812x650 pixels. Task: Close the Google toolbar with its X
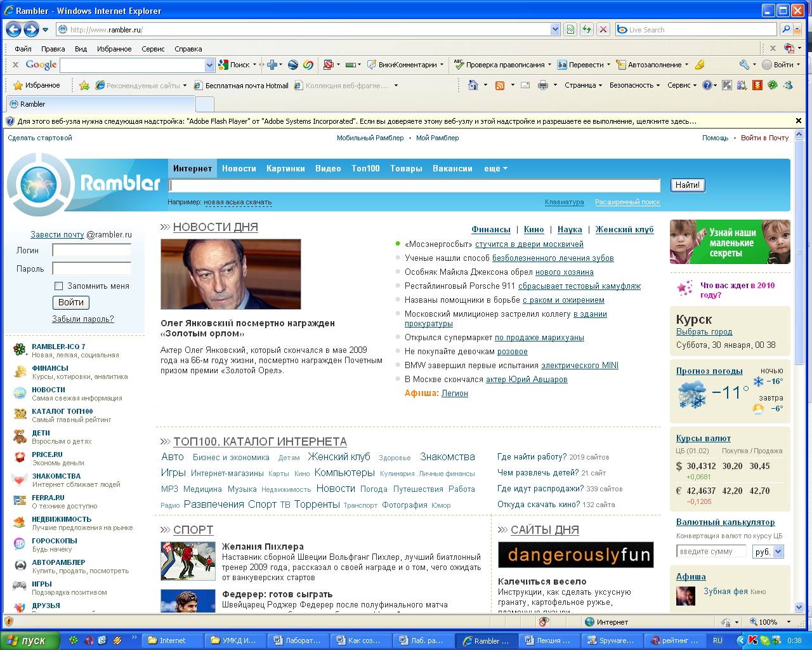(16, 65)
